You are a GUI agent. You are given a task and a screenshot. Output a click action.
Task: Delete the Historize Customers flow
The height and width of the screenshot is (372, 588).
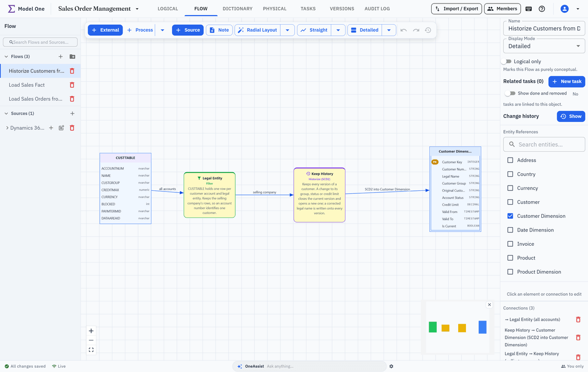(72, 71)
